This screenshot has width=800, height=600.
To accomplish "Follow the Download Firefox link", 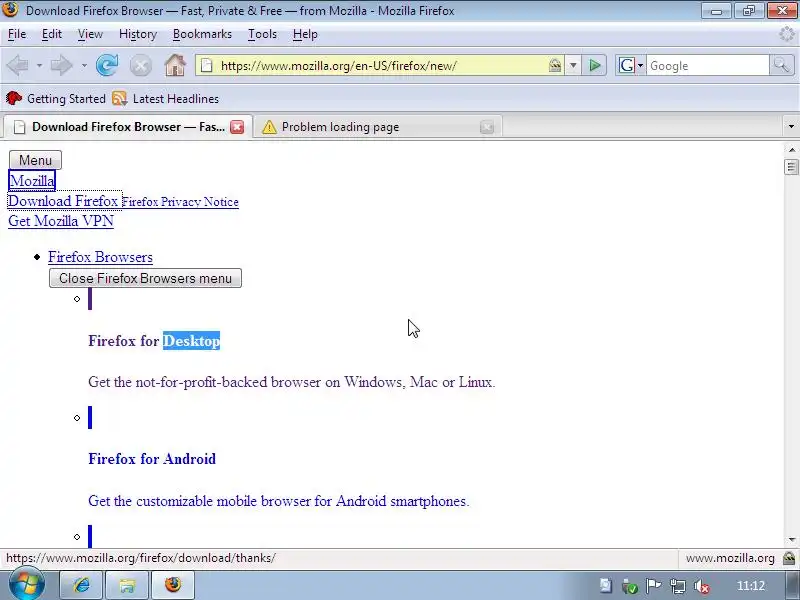I will tap(63, 201).
